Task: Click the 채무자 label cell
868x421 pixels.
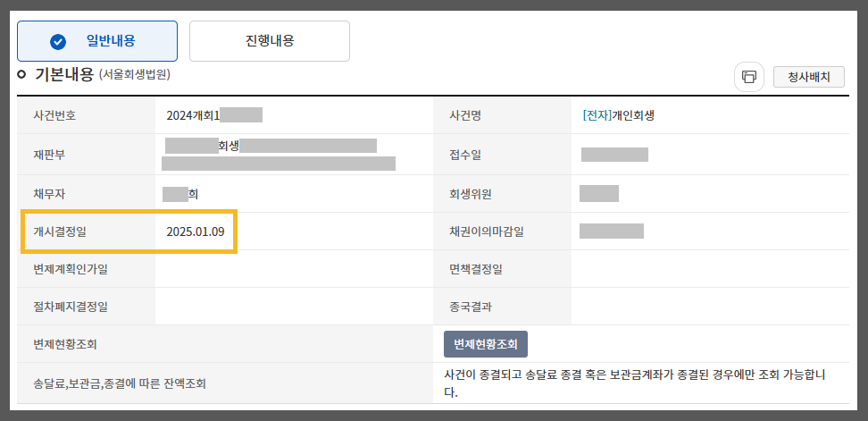Action: click(49, 194)
